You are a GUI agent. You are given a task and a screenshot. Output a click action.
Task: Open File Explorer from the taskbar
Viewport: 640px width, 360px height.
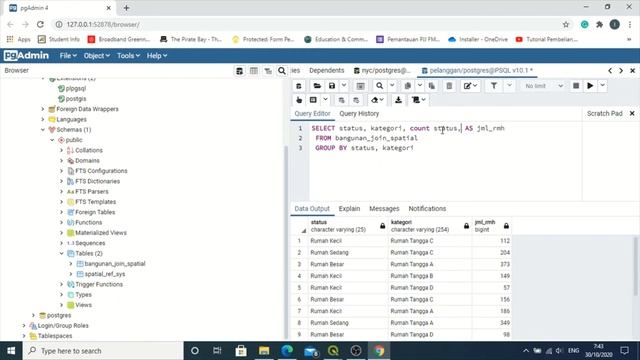(x=264, y=351)
